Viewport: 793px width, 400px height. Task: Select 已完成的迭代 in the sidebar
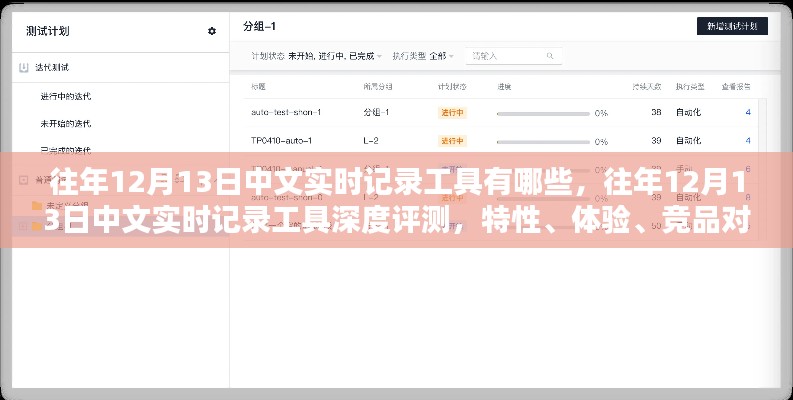click(x=65, y=152)
